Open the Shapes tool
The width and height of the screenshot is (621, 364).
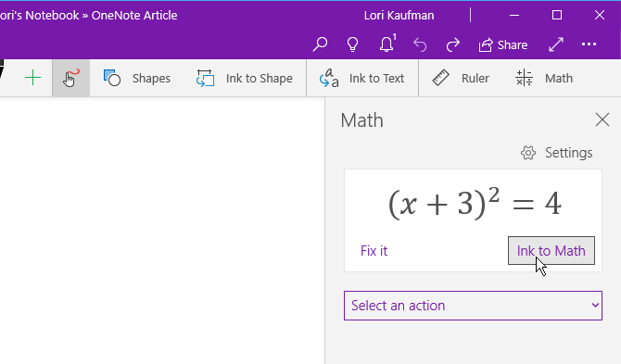point(137,79)
